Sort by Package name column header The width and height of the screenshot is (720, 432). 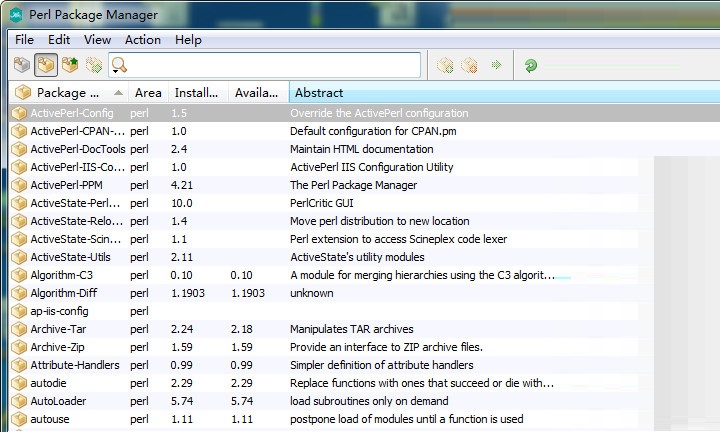69,93
